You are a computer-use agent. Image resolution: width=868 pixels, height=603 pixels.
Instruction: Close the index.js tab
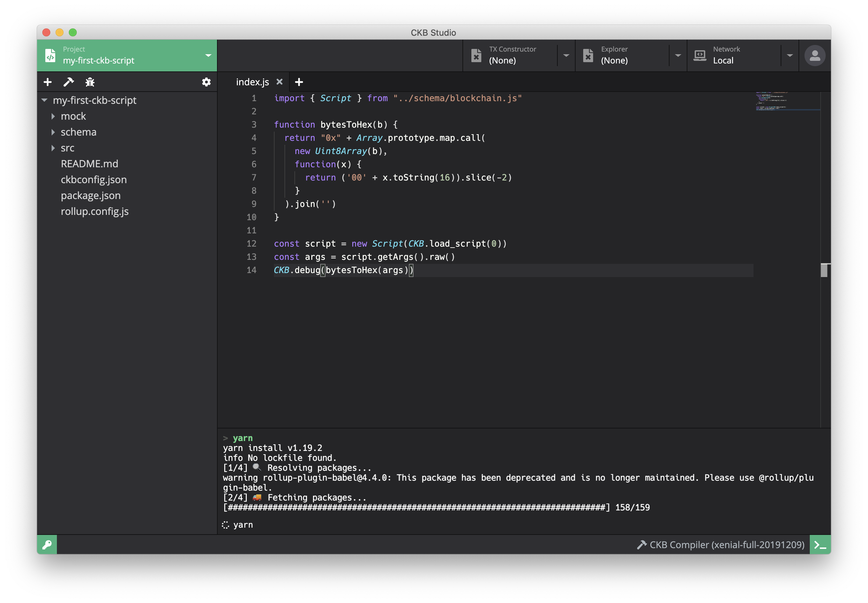280,82
